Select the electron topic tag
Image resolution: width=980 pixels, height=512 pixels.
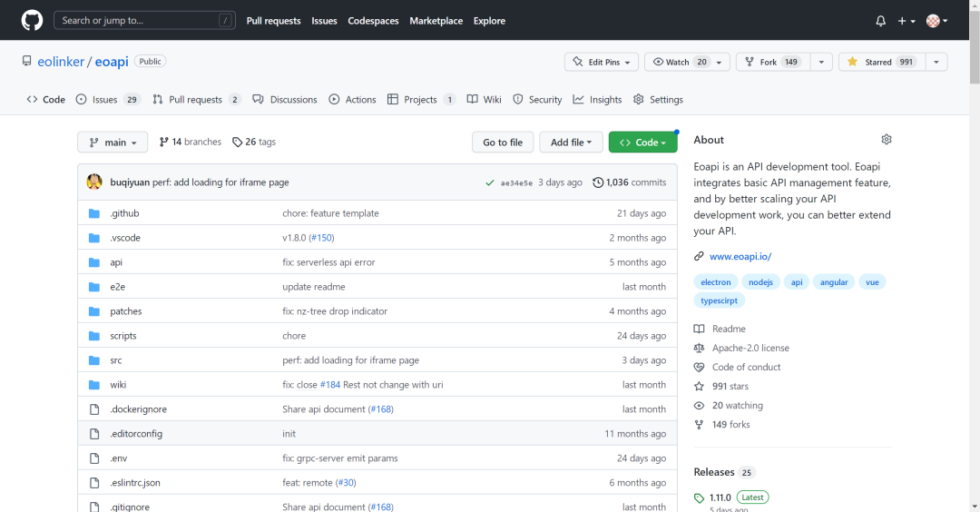coord(716,282)
